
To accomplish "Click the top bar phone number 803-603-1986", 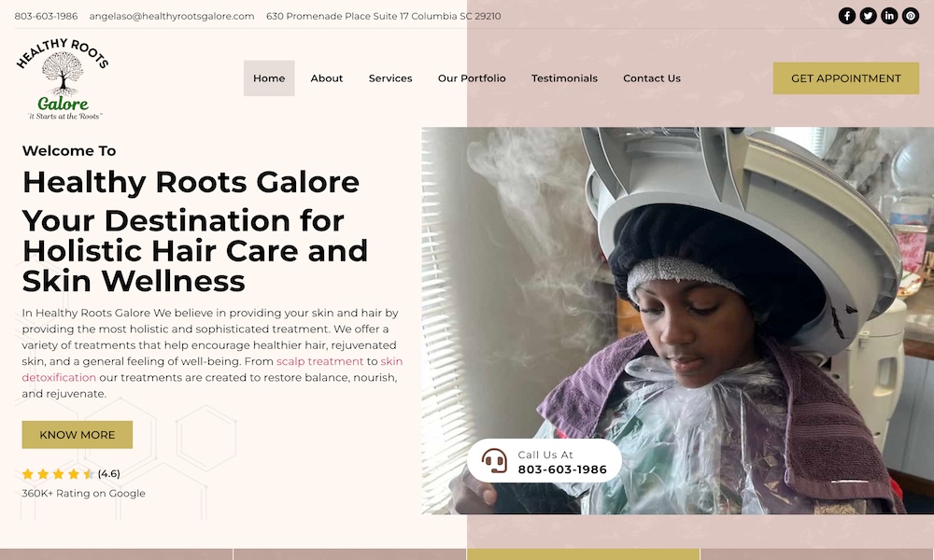I will (46, 16).
